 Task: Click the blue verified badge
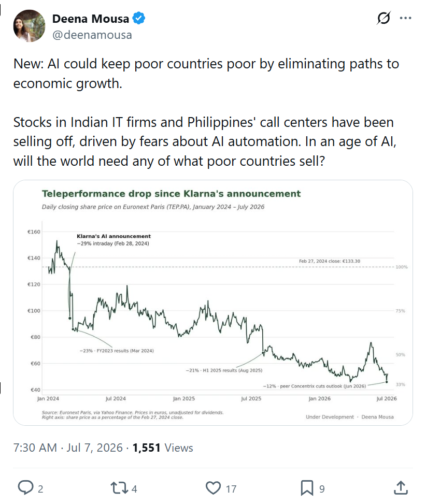coord(139,18)
